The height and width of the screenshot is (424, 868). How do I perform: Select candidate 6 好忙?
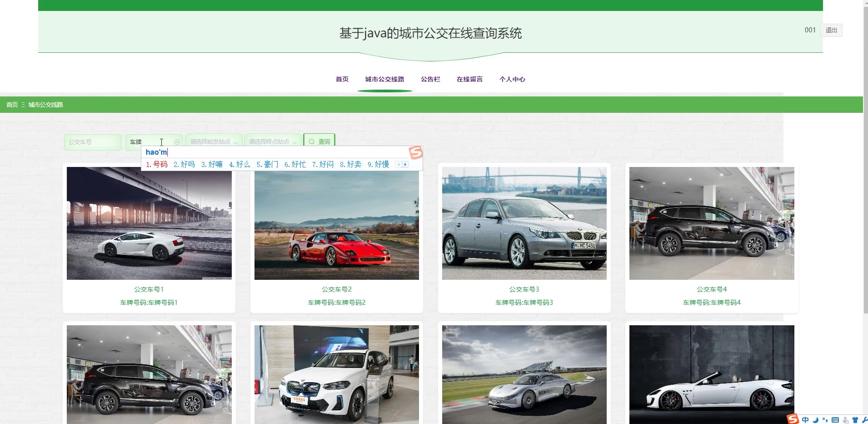coord(295,165)
